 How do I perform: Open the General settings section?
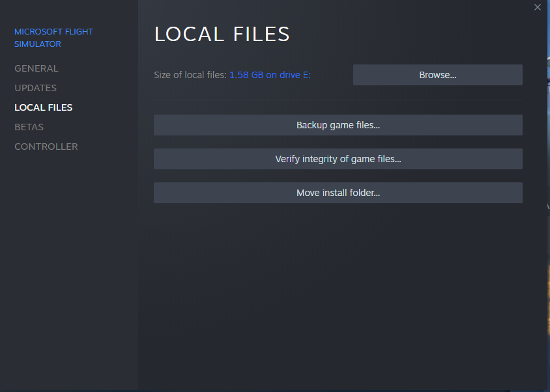(36, 68)
